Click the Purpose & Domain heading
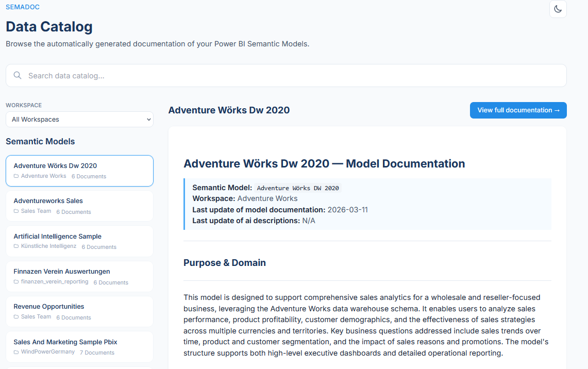The height and width of the screenshot is (369, 588). click(x=225, y=263)
